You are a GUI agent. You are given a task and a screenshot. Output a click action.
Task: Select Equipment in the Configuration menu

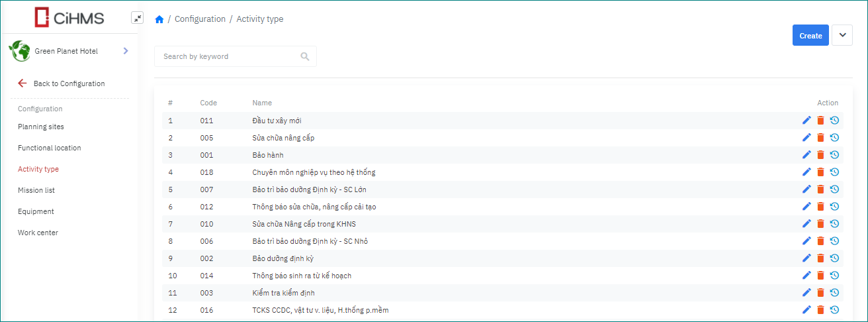pyautogui.click(x=36, y=211)
